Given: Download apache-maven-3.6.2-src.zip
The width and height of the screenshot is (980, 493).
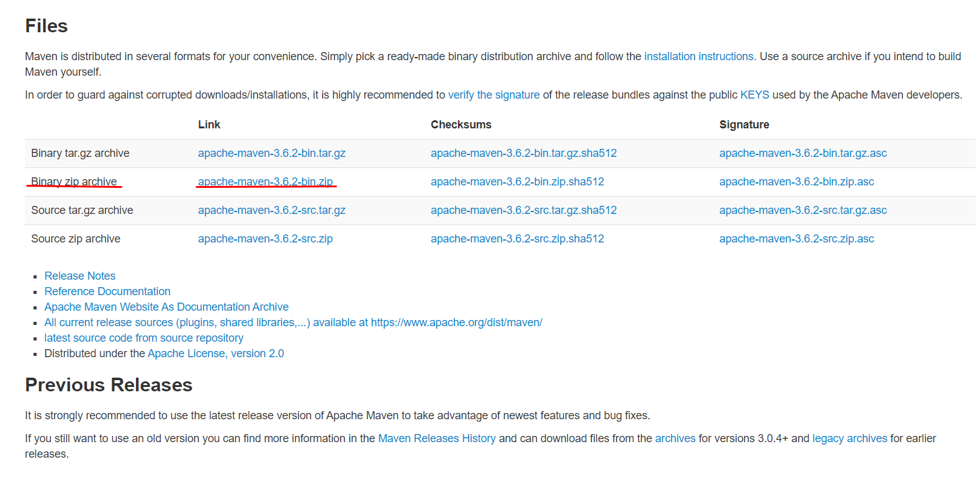Looking at the screenshot, I should (266, 239).
